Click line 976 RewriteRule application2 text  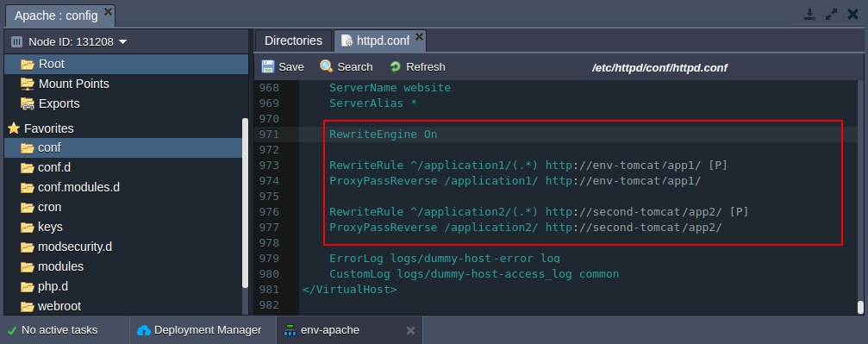540,211
